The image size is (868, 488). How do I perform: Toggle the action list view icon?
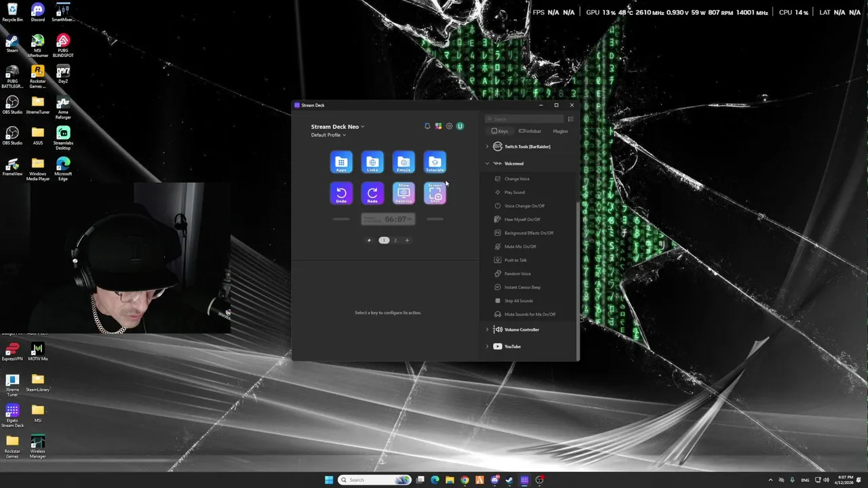point(570,119)
